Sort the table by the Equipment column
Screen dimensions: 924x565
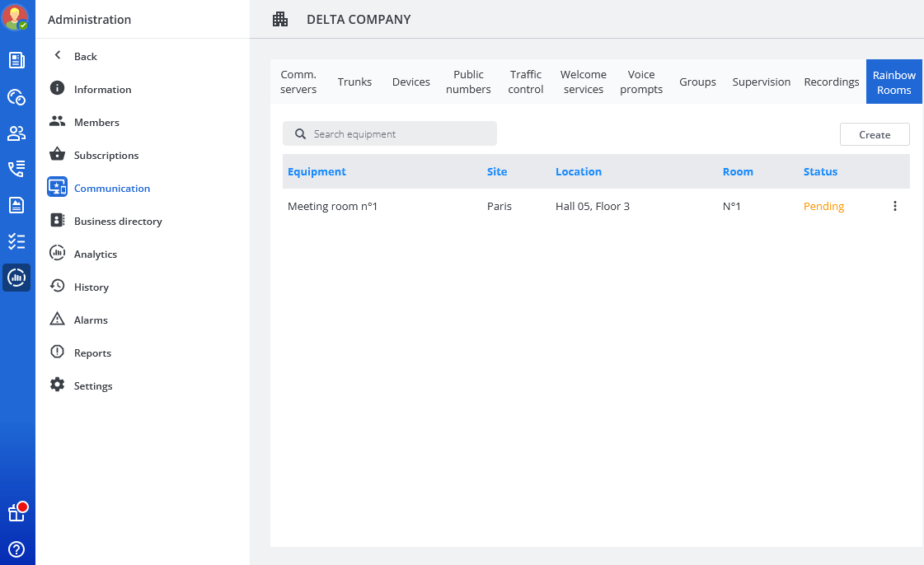point(317,172)
